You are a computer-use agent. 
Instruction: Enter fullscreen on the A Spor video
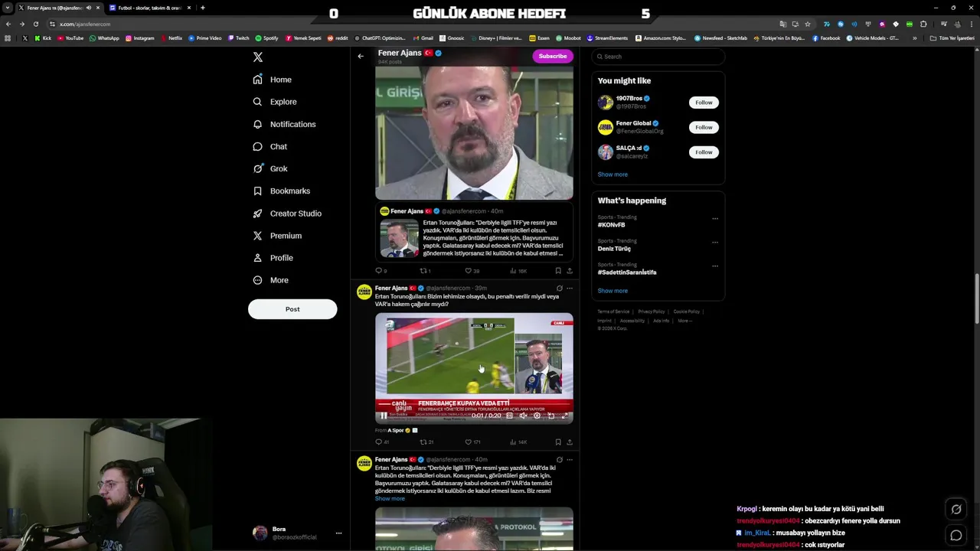point(564,416)
